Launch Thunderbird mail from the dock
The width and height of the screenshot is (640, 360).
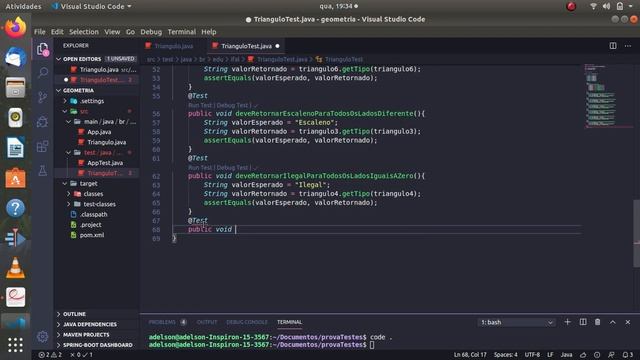click(16, 57)
